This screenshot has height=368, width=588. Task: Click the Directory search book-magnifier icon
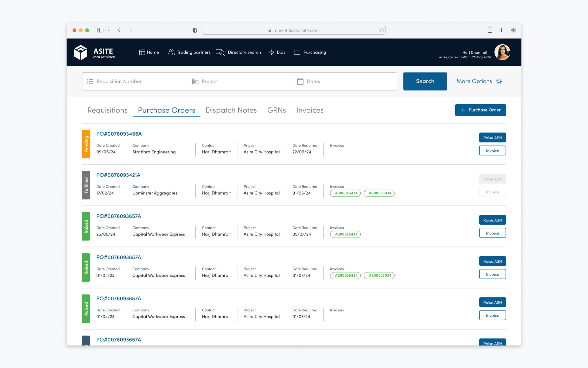(220, 52)
